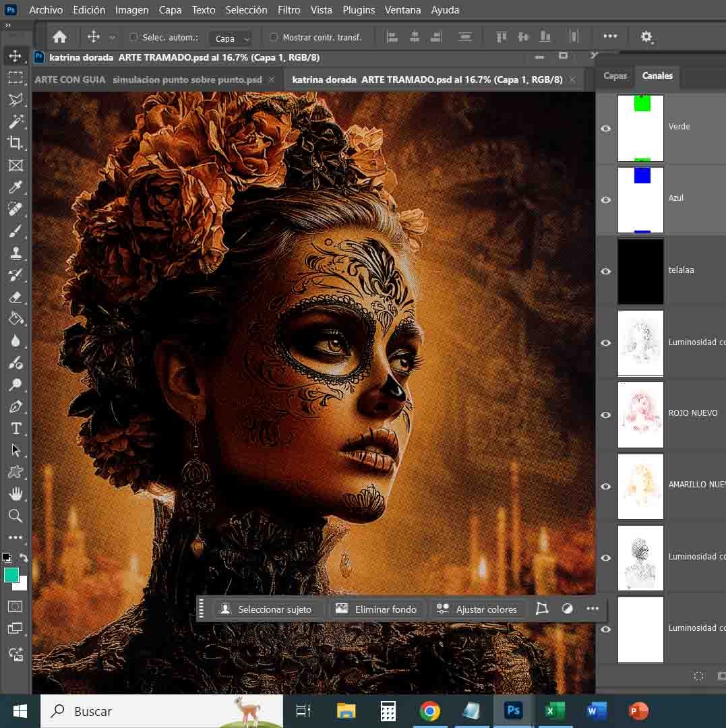The height and width of the screenshot is (728, 726).
Task: Click the teal foreground color swatch
Action: point(11,575)
